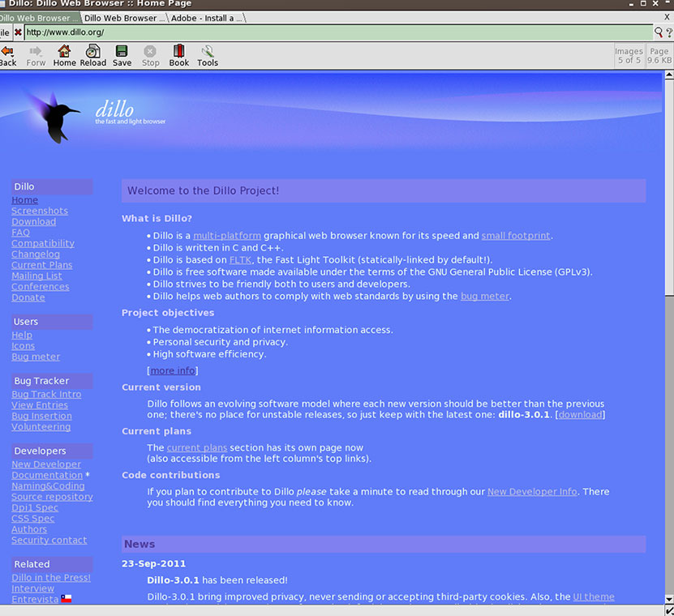Follow the sidebar Download link
The image size is (674, 616).
[33, 221]
